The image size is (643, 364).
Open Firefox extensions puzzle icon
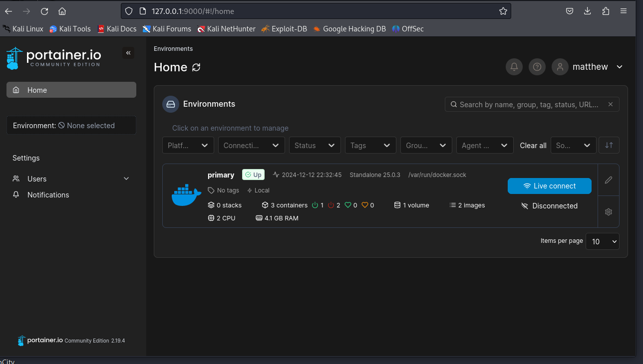pos(606,11)
